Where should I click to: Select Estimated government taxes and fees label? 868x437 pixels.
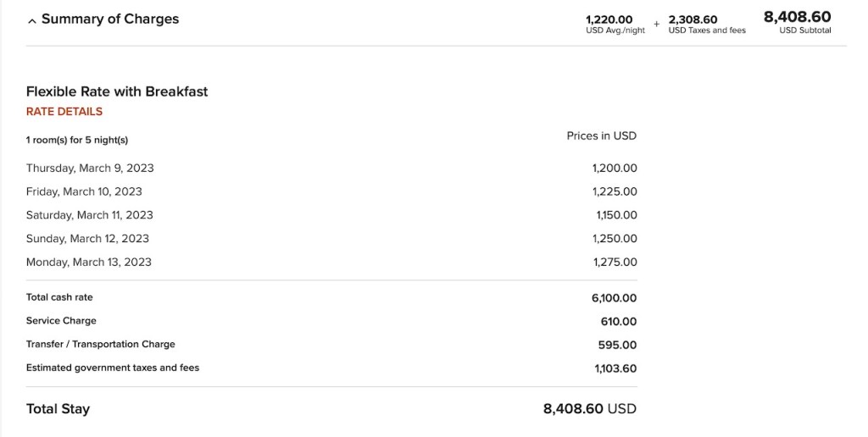coord(113,368)
